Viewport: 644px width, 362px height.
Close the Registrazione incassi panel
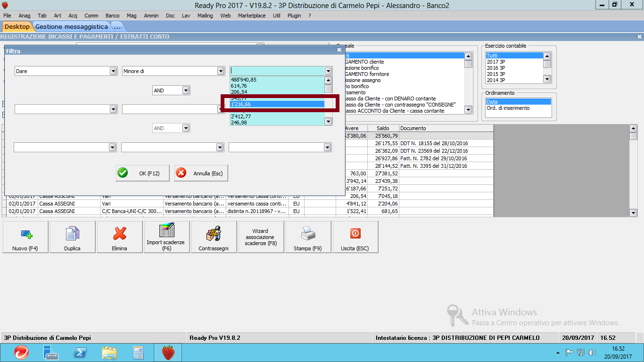tap(639, 36)
